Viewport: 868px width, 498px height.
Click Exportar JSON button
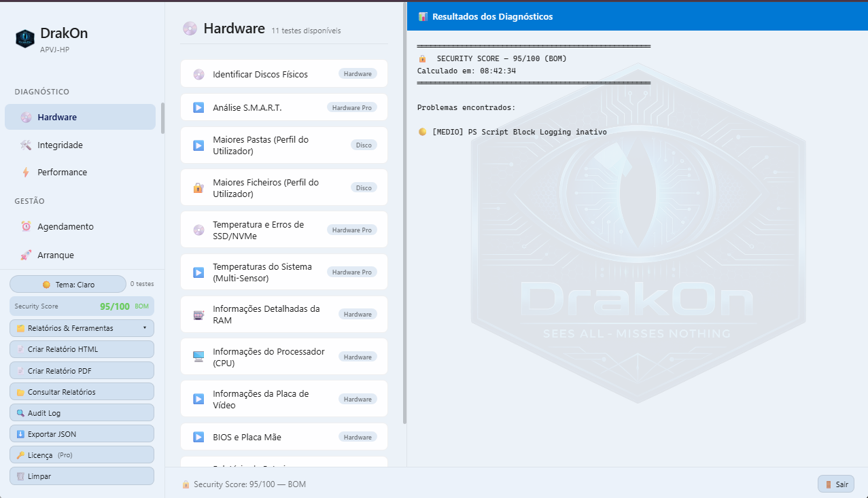pos(82,433)
